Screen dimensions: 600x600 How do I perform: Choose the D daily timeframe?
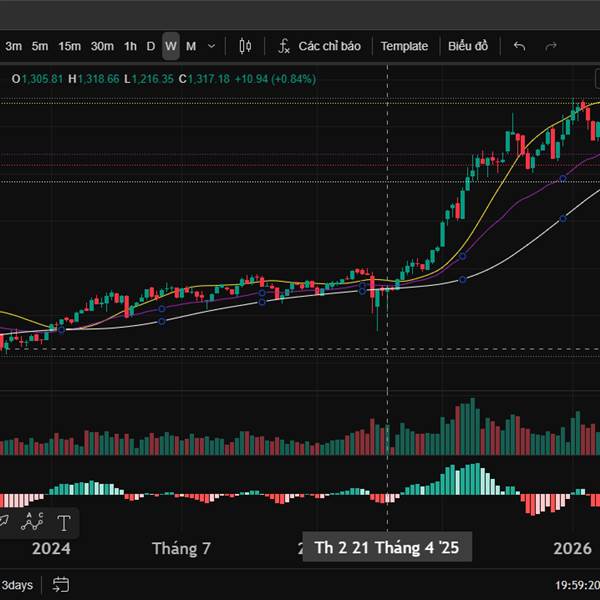[151, 46]
